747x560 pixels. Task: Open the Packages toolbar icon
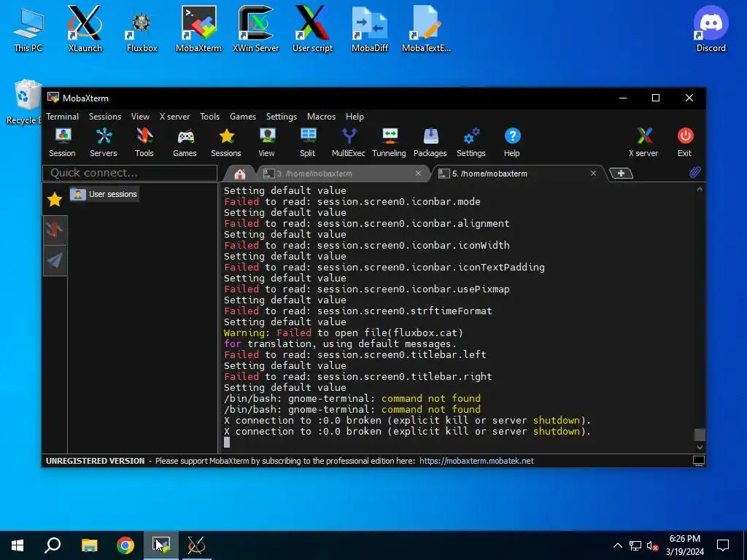point(430,142)
